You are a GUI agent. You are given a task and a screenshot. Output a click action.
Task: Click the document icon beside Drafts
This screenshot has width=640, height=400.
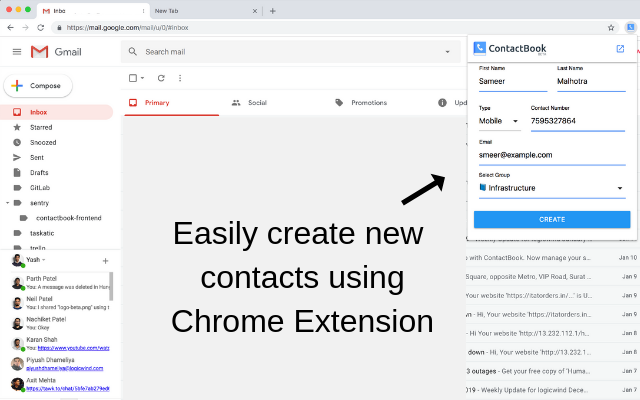(x=17, y=173)
